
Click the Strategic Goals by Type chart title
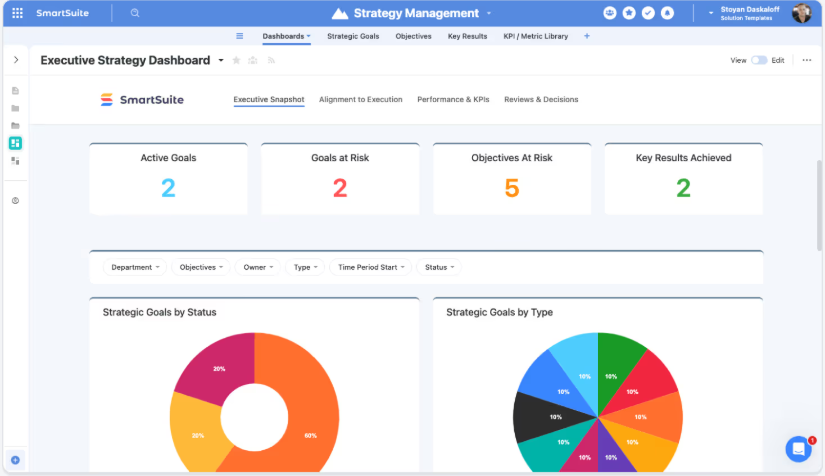[499, 312]
